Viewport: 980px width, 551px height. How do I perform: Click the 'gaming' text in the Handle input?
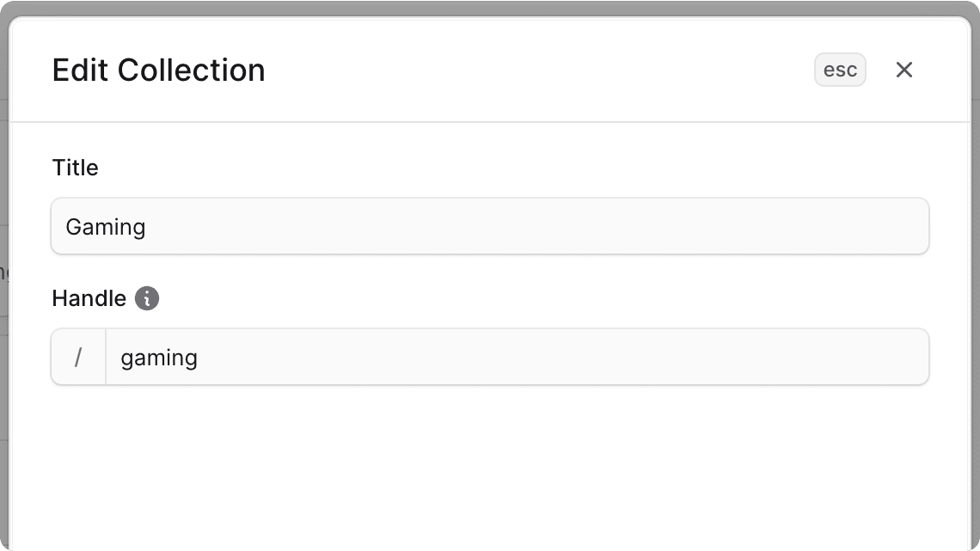159,357
